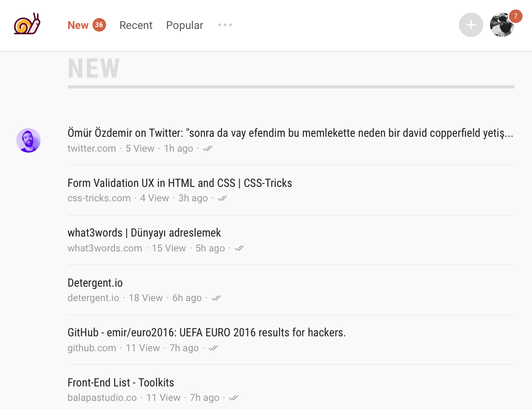Screen dimensions: 532x409
Task: Open the what3words Dünyayı adreslemek link
Action: [x=144, y=232]
